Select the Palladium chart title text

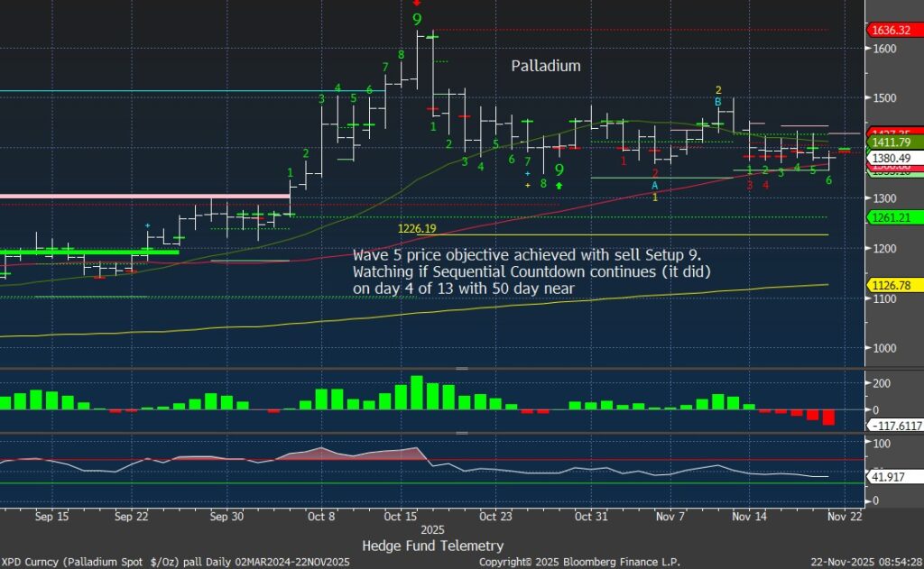coord(546,66)
